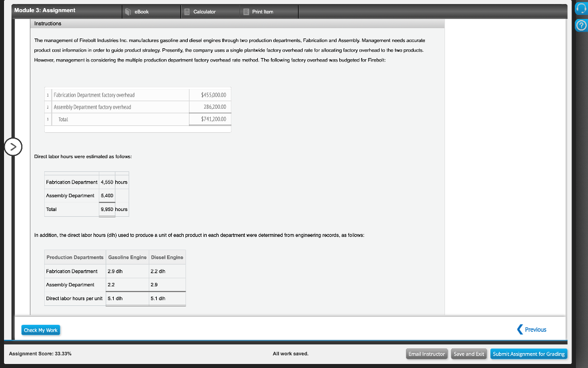Screen dimensions: 588x368
Task: Click the blue headset support icon
Action: click(580, 7)
